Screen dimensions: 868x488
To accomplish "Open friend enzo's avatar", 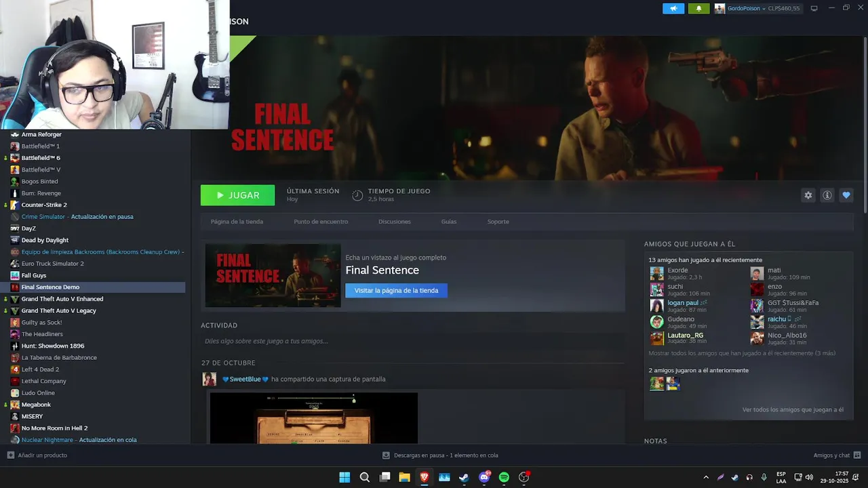I will [x=757, y=289].
